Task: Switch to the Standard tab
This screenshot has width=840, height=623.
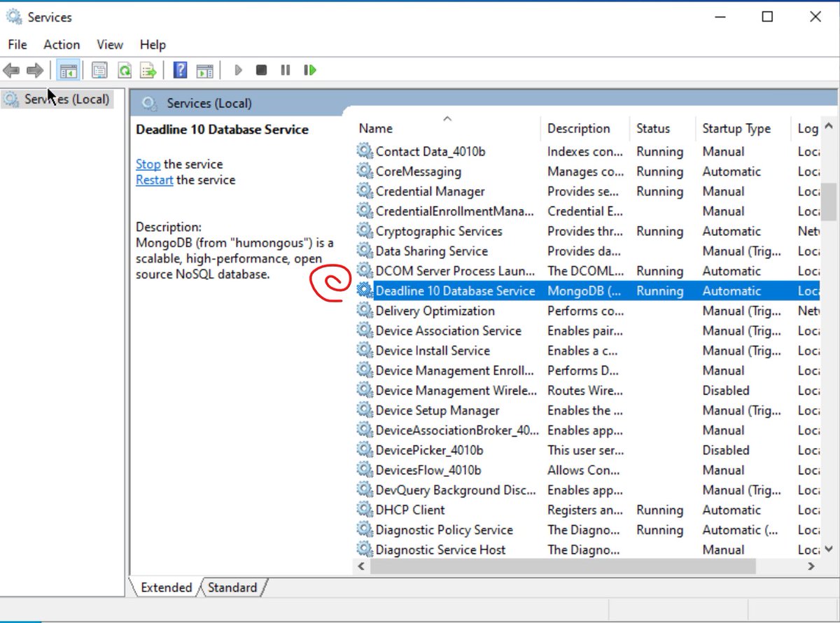Action: click(232, 587)
